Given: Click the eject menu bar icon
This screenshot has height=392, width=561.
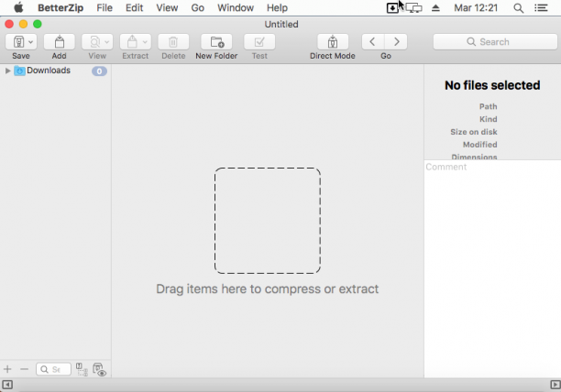Looking at the screenshot, I should 435,8.
